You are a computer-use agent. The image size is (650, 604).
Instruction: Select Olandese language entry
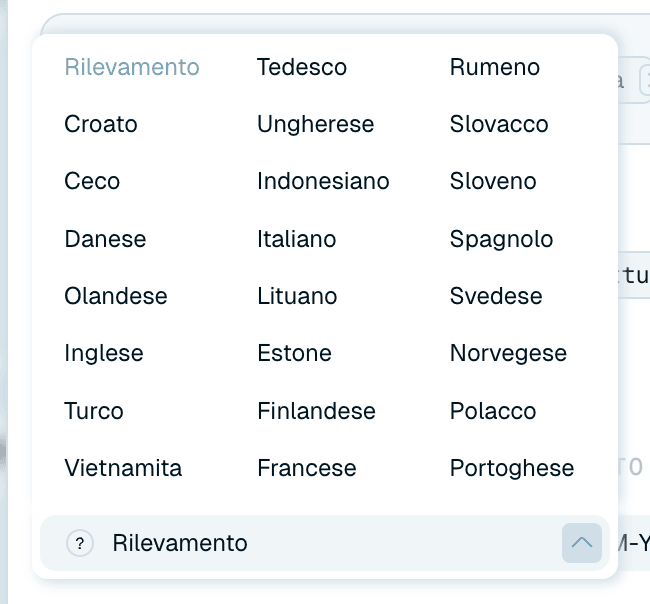click(116, 296)
